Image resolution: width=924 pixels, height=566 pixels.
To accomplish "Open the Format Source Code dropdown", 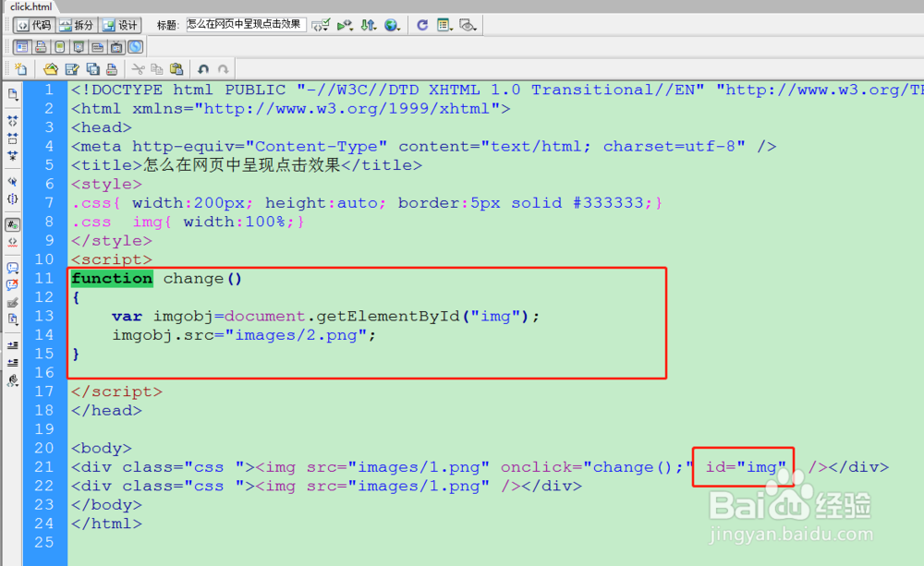I will pos(12,381).
